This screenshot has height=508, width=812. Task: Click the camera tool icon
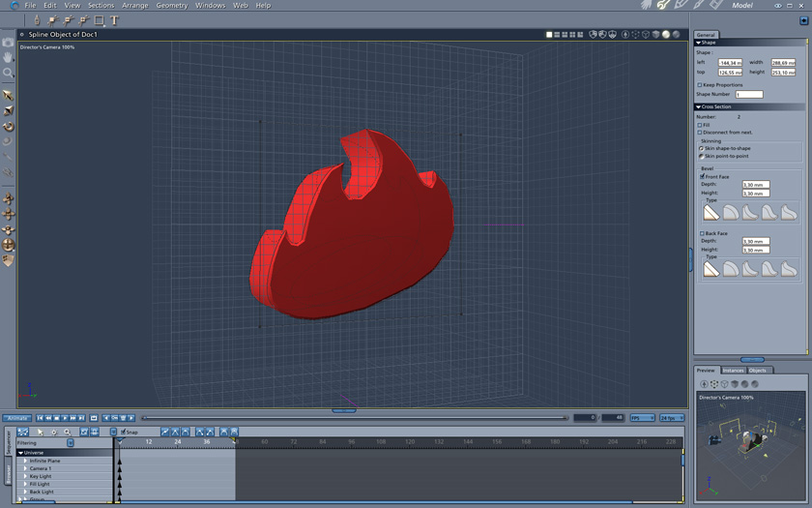coord(8,43)
